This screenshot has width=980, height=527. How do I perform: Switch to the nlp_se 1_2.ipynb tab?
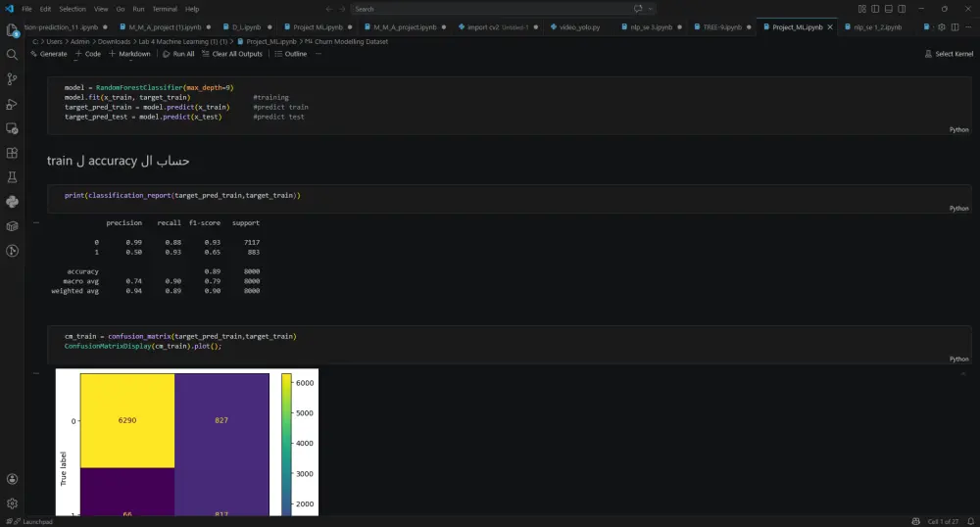pyautogui.click(x=877, y=26)
